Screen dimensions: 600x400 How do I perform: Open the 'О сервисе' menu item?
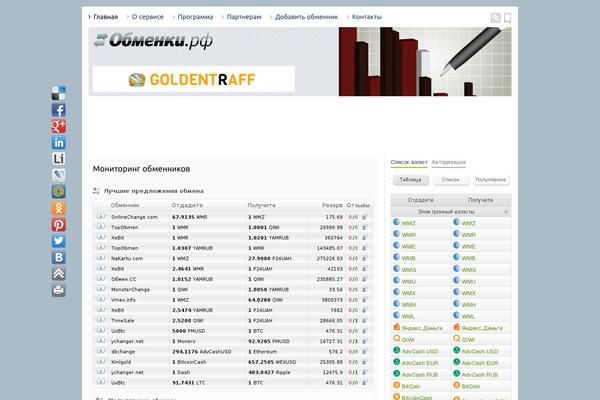click(148, 17)
